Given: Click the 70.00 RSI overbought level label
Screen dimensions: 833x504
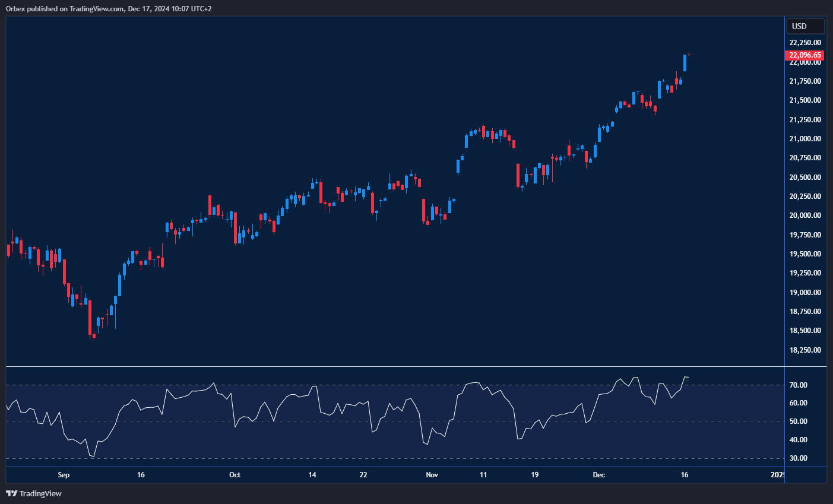Looking at the screenshot, I should click(799, 385).
